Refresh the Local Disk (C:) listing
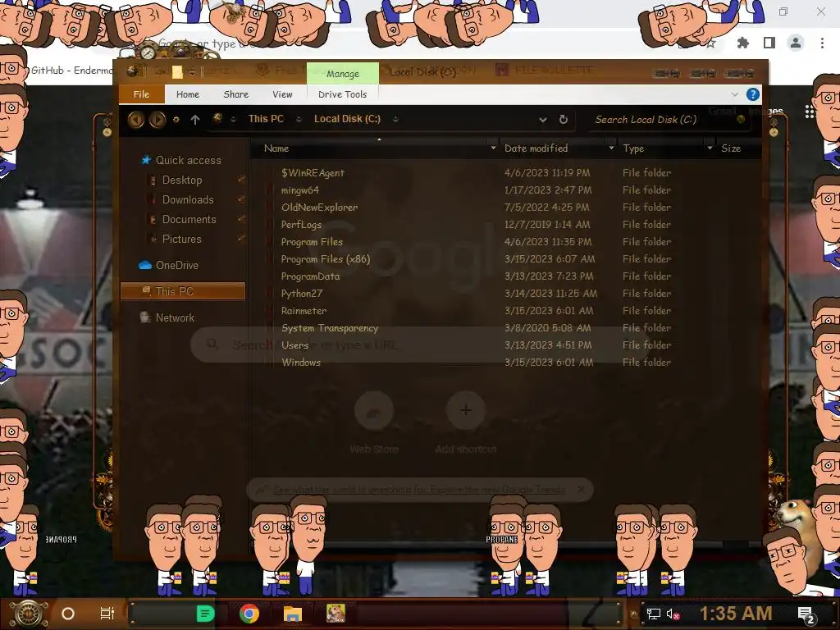 click(563, 120)
